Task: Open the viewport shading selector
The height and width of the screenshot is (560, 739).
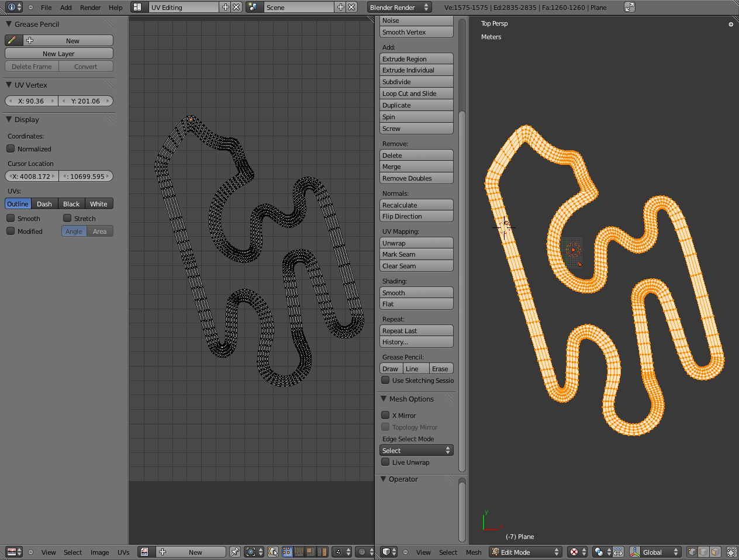Action: [579, 552]
